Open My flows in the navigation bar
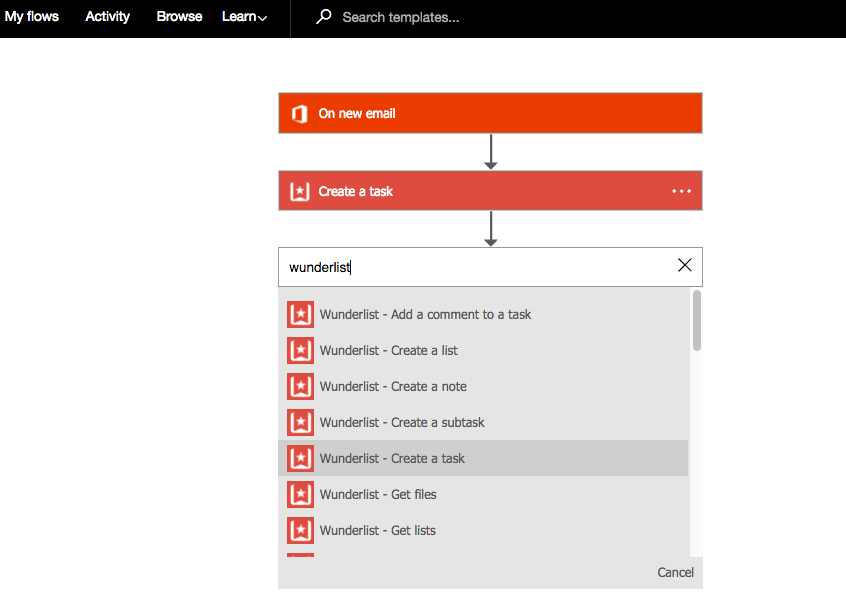This screenshot has width=846, height=605. coord(32,17)
